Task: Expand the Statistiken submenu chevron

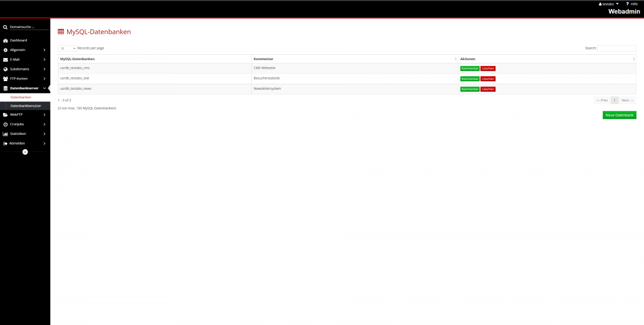Action: tap(45, 134)
